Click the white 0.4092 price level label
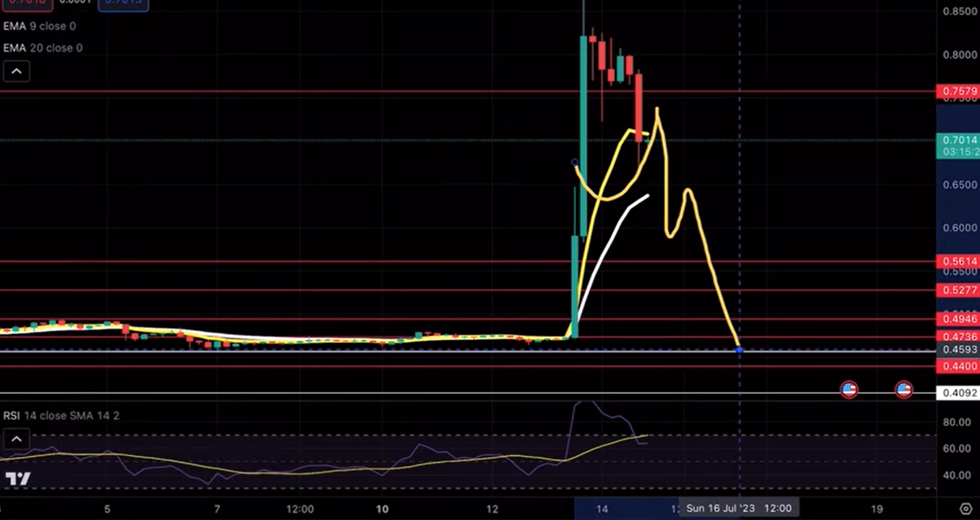980x520 pixels. click(958, 393)
